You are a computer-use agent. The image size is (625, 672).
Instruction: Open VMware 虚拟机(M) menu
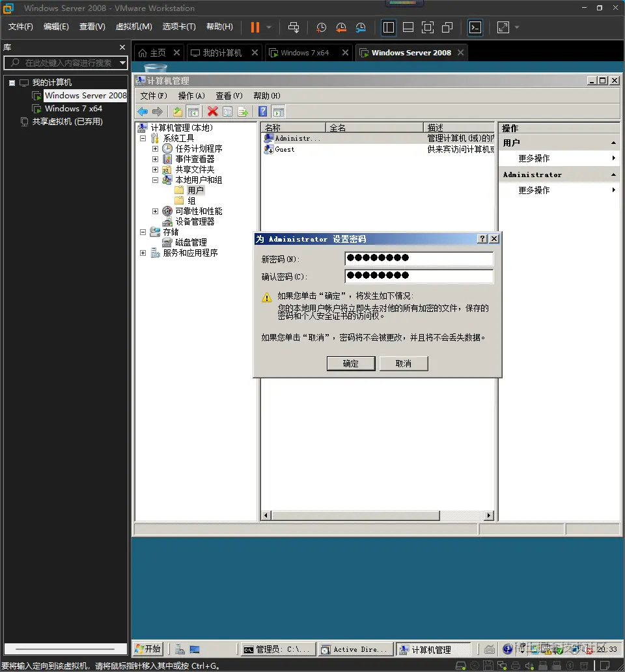133,27
